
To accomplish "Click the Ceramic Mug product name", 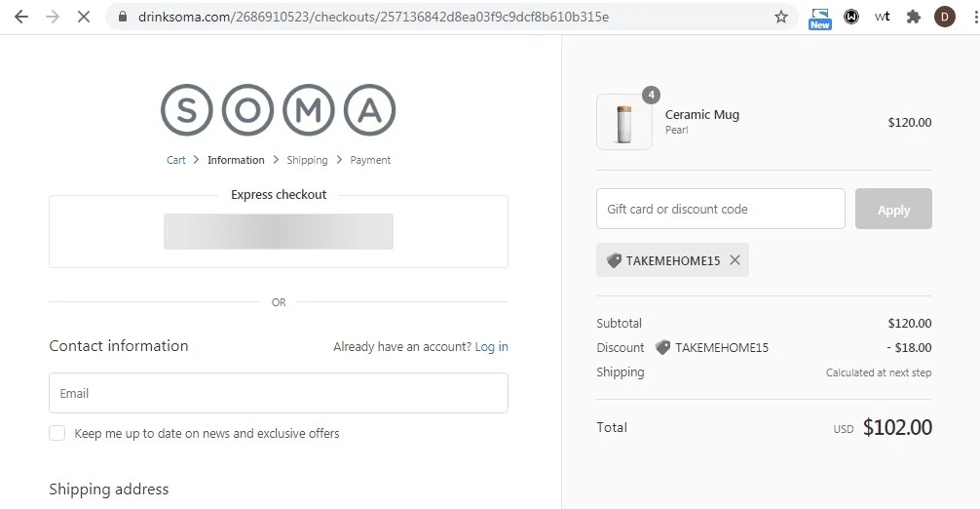I will (x=701, y=114).
